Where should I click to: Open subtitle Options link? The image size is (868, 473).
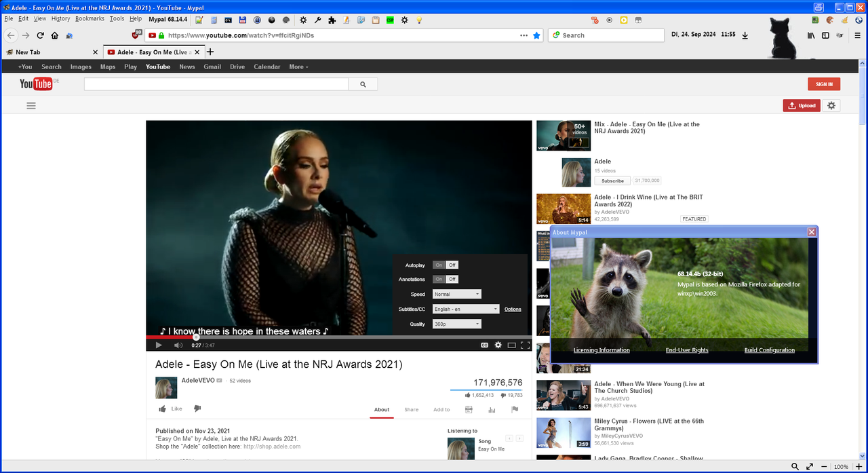pos(513,309)
